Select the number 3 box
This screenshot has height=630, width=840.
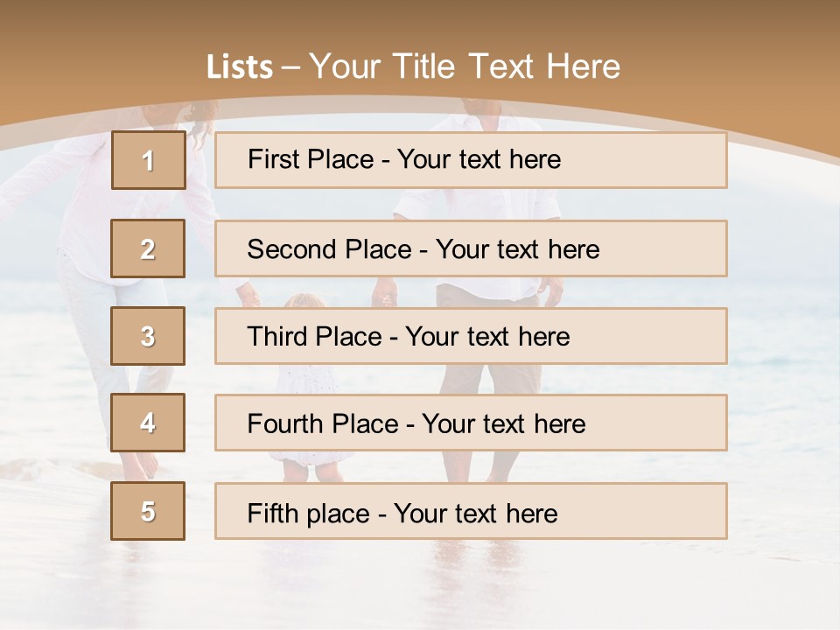[148, 336]
